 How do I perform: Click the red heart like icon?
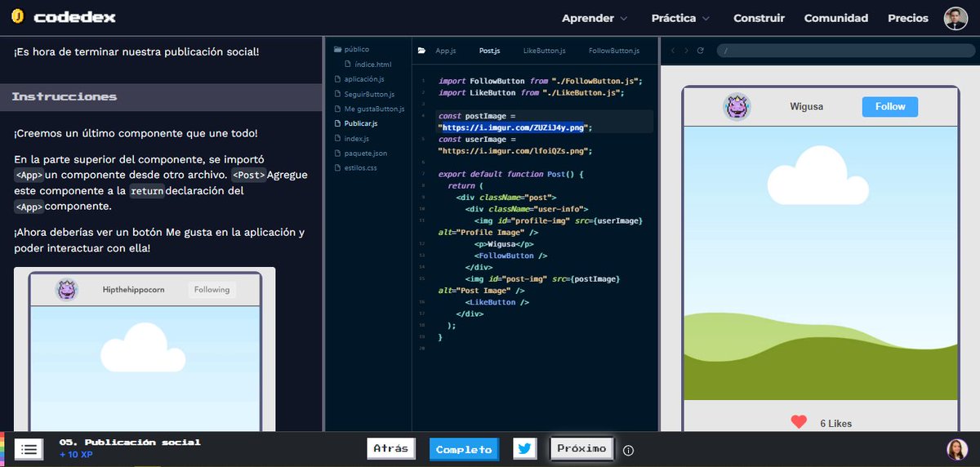pos(799,422)
